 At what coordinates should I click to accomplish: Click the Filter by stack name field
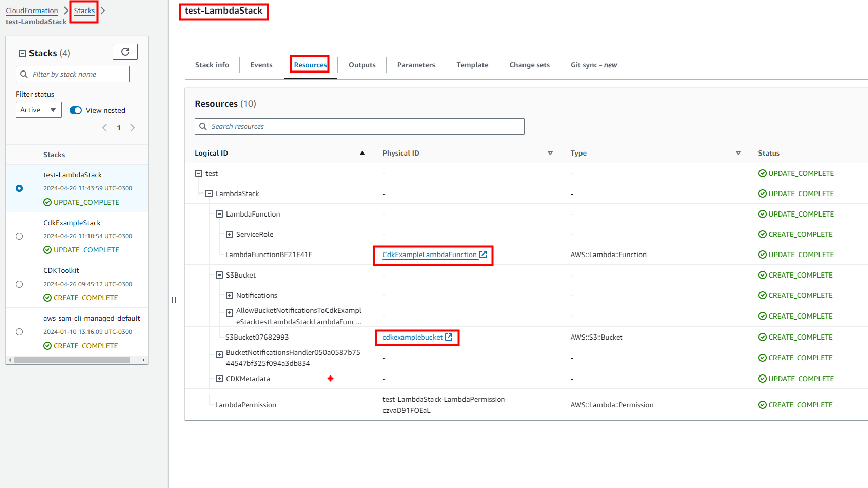tap(73, 74)
